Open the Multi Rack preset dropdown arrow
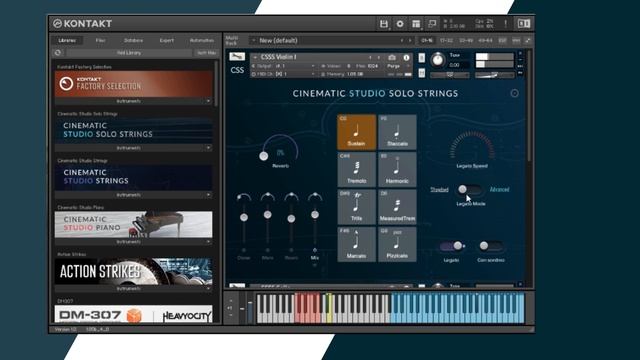This screenshot has height=360, width=640. (x=253, y=40)
